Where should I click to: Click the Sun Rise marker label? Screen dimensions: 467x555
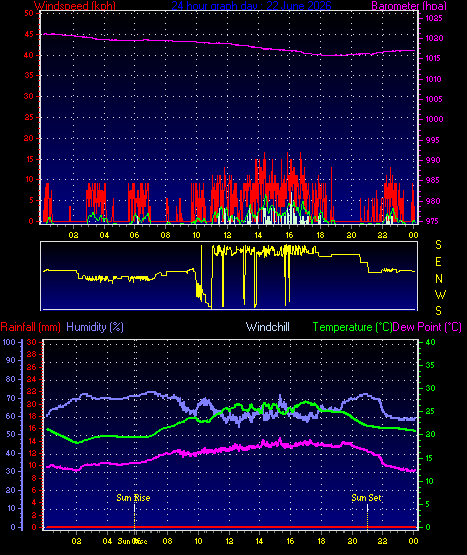(x=133, y=498)
